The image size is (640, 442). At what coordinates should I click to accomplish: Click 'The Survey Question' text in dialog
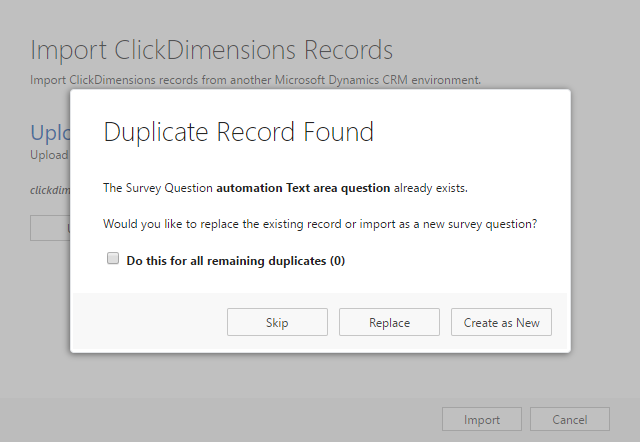pos(158,187)
